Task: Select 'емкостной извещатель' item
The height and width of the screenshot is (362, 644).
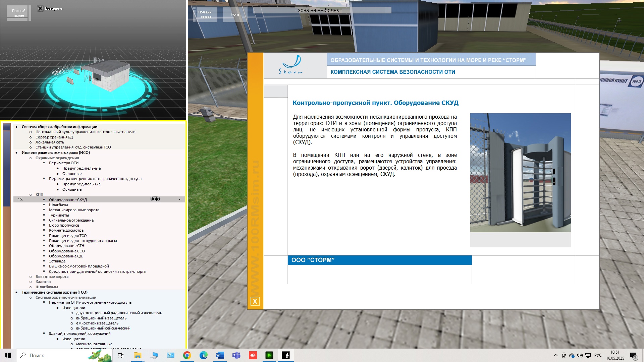Action: (97, 323)
